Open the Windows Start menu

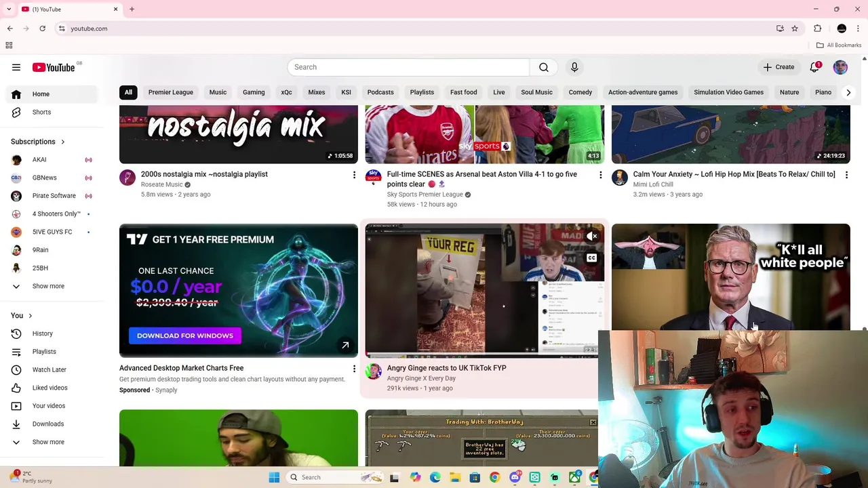[x=274, y=477]
